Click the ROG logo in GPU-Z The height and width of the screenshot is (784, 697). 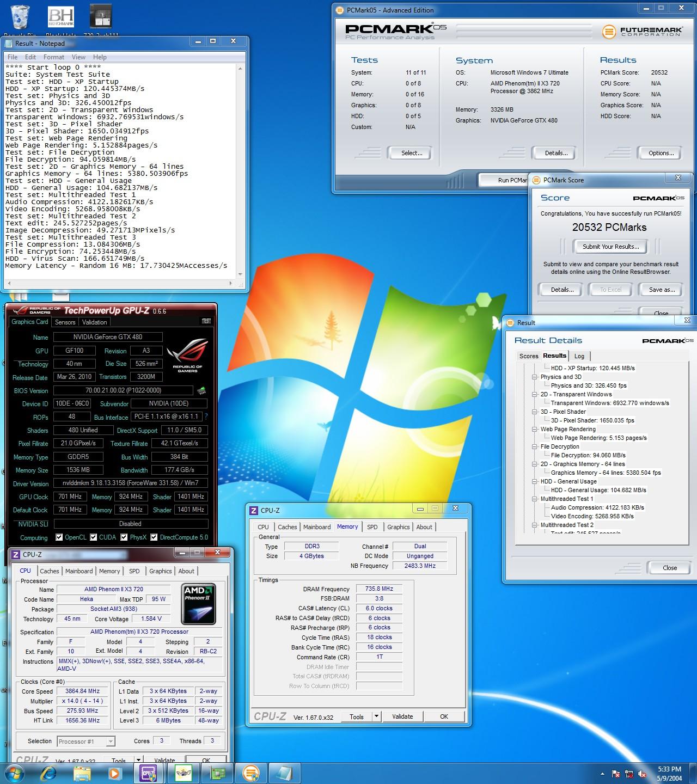(187, 355)
